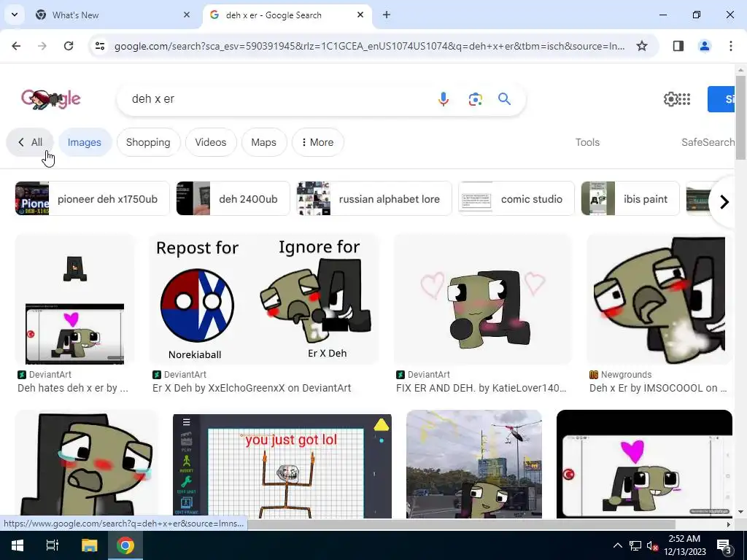Open the SafeSearch setting

click(x=708, y=142)
